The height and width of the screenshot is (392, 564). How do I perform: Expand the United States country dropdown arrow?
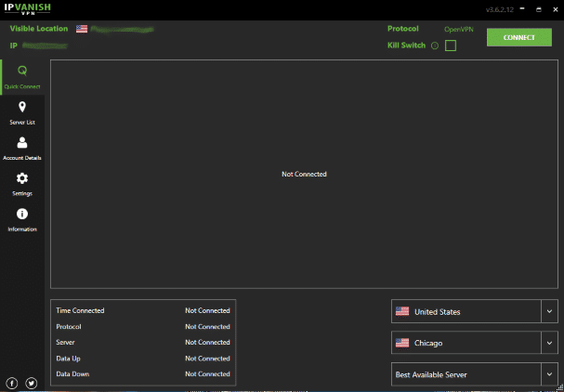click(x=549, y=311)
